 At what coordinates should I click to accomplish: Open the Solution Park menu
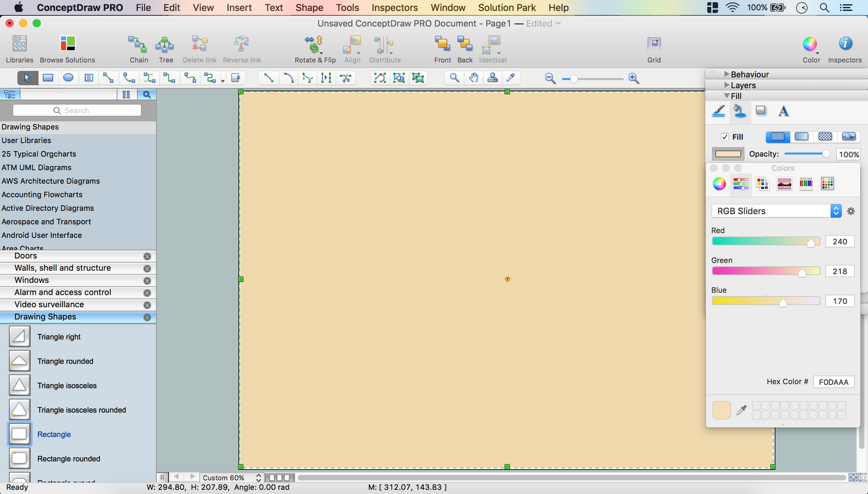point(507,8)
